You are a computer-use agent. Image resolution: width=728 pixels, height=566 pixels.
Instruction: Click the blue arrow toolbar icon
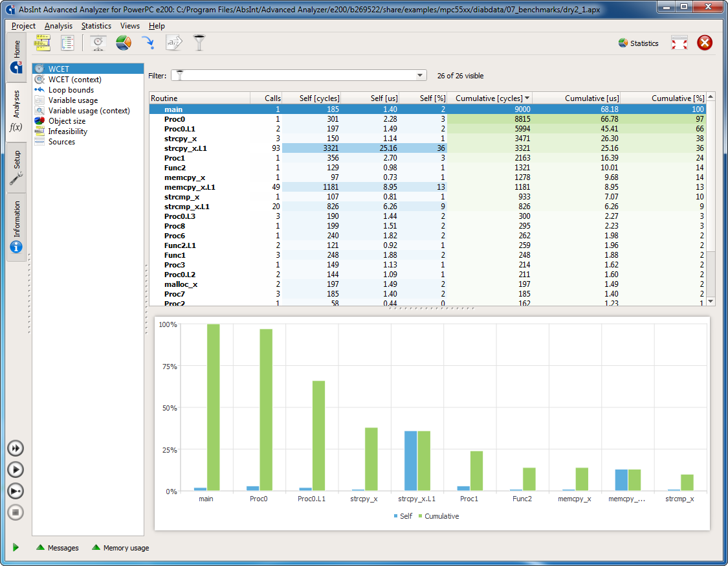click(x=148, y=43)
